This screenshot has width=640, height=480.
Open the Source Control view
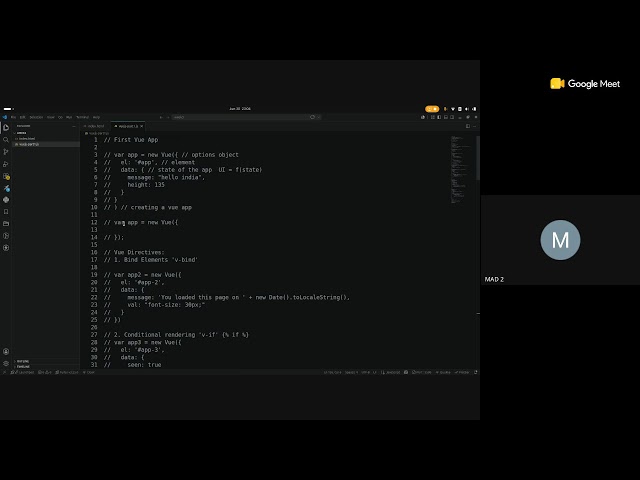point(6,152)
